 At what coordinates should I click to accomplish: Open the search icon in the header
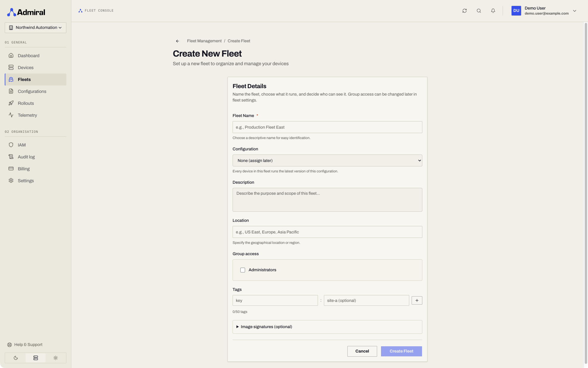point(479,11)
